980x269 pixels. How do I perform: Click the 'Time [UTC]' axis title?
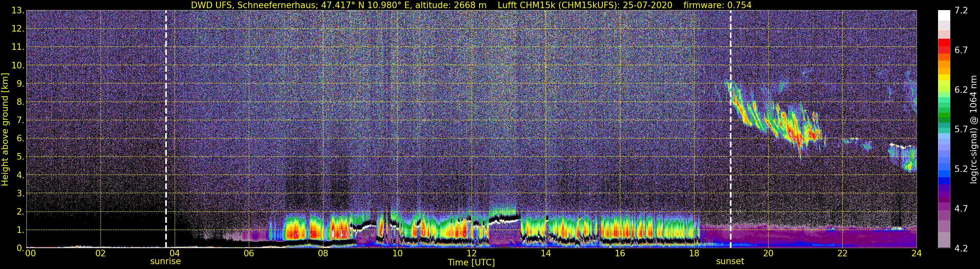pyautogui.click(x=471, y=262)
